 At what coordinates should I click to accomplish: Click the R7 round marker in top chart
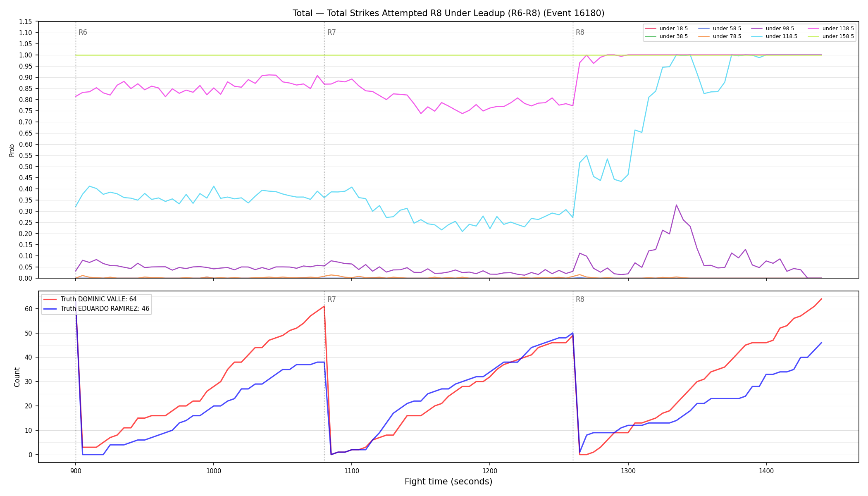pos(331,32)
